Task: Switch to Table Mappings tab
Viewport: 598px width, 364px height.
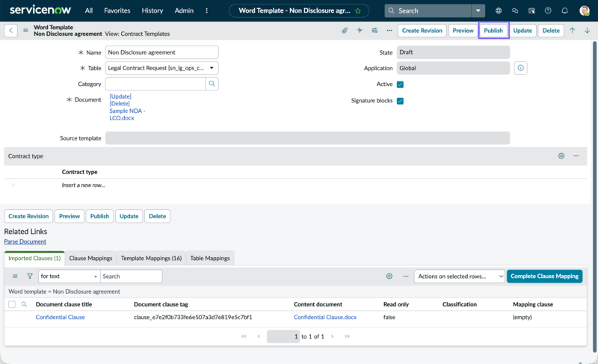Action: (x=210, y=258)
